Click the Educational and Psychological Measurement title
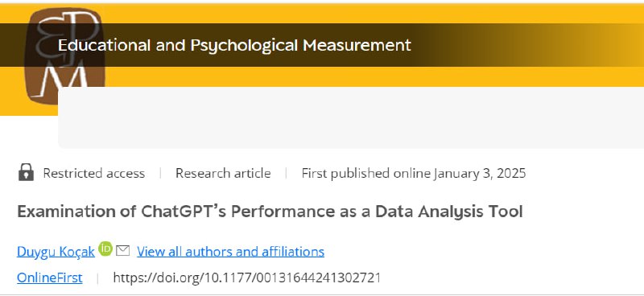 (x=234, y=45)
